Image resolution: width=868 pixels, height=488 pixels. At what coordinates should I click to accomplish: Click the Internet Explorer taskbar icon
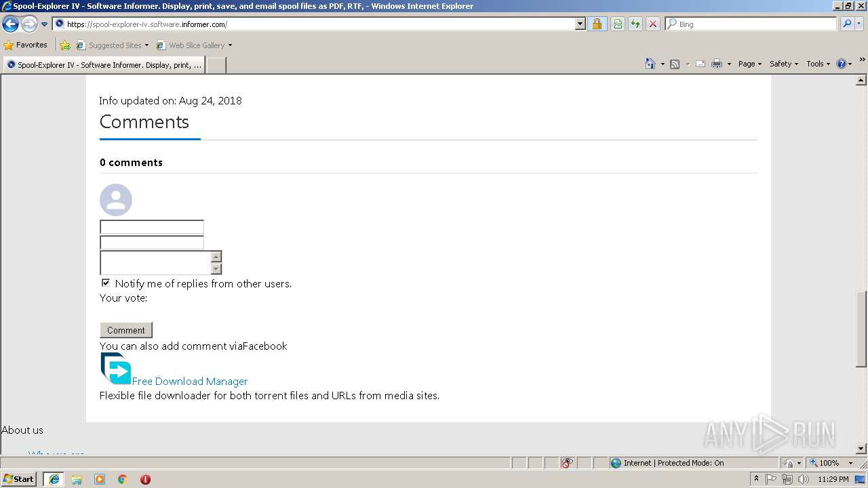pos(54,479)
